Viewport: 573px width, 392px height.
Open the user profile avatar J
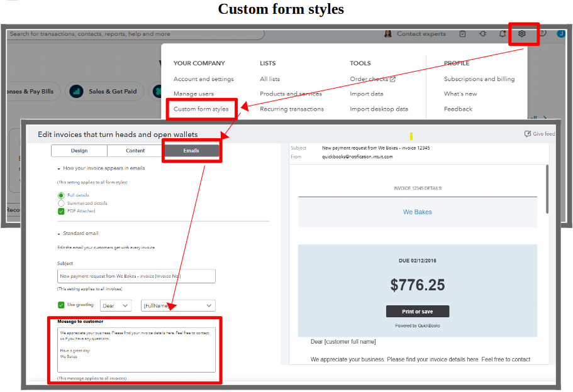click(x=561, y=34)
